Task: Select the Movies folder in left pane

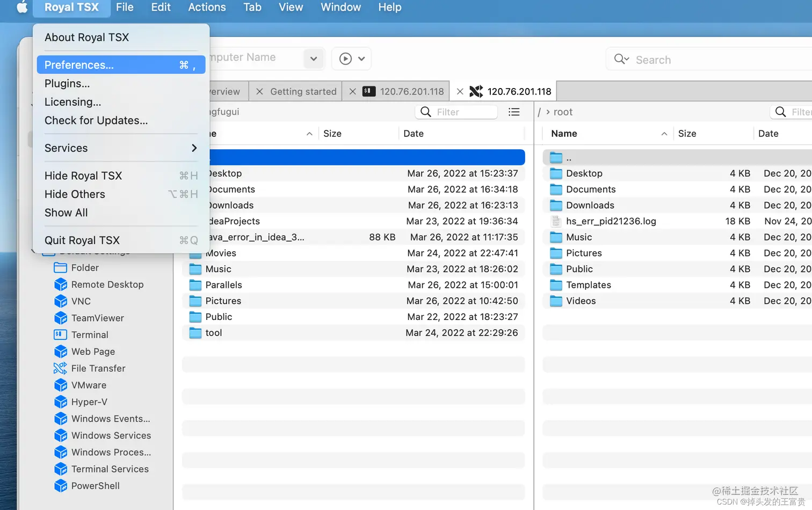Action: click(x=353, y=253)
